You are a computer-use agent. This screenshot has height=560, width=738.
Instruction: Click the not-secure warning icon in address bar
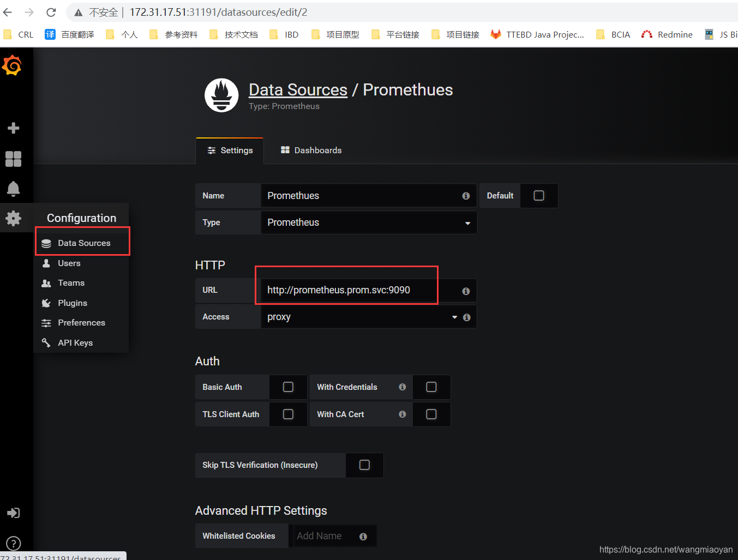tap(79, 13)
